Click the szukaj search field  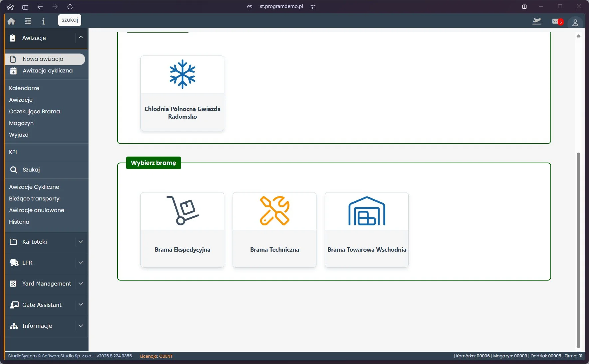(70, 20)
